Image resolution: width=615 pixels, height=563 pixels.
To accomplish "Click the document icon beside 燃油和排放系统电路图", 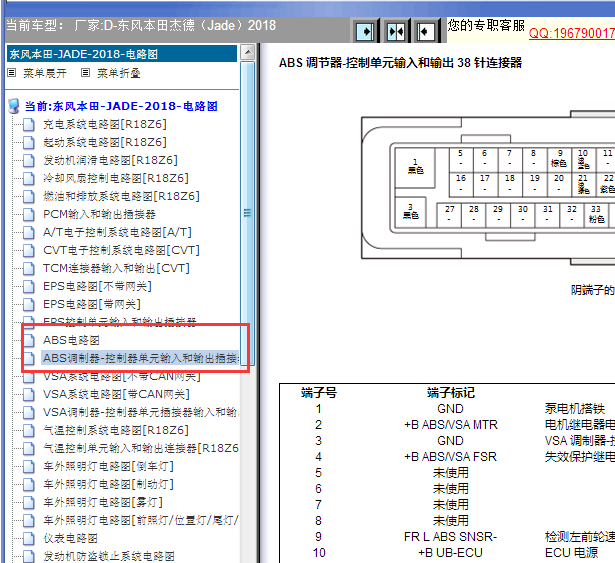I will click(x=29, y=197).
